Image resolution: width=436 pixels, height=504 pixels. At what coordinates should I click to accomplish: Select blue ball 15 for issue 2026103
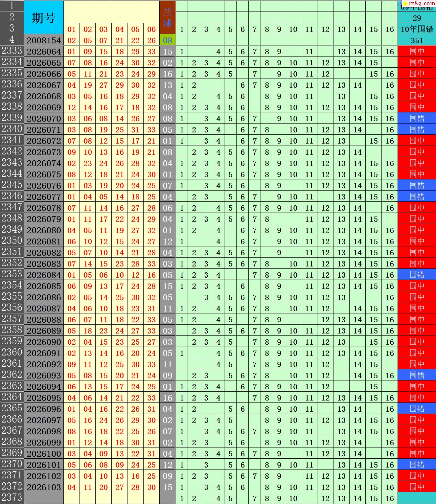pyautogui.click(x=168, y=487)
